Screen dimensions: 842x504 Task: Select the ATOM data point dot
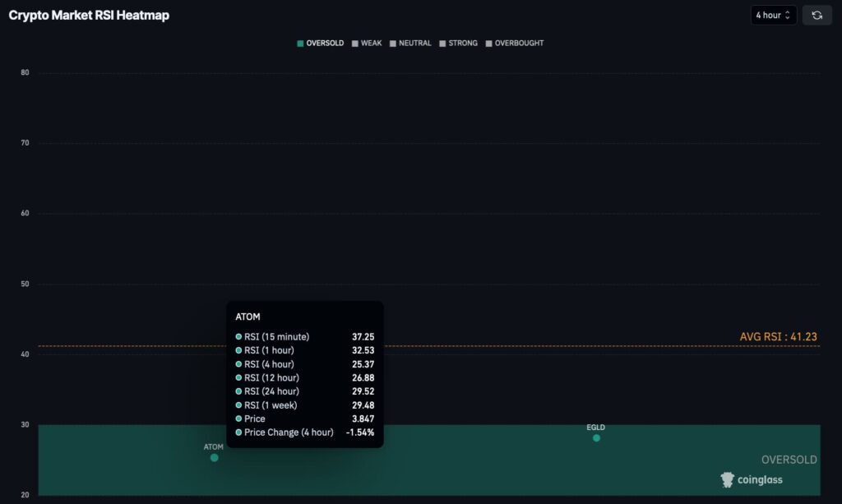tap(215, 458)
